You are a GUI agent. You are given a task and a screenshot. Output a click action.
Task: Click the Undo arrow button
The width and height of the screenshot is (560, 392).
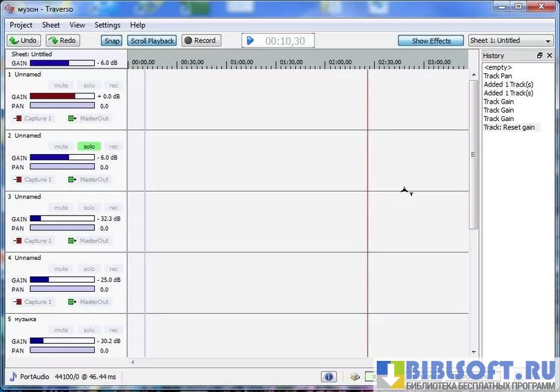[x=24, y=41]
